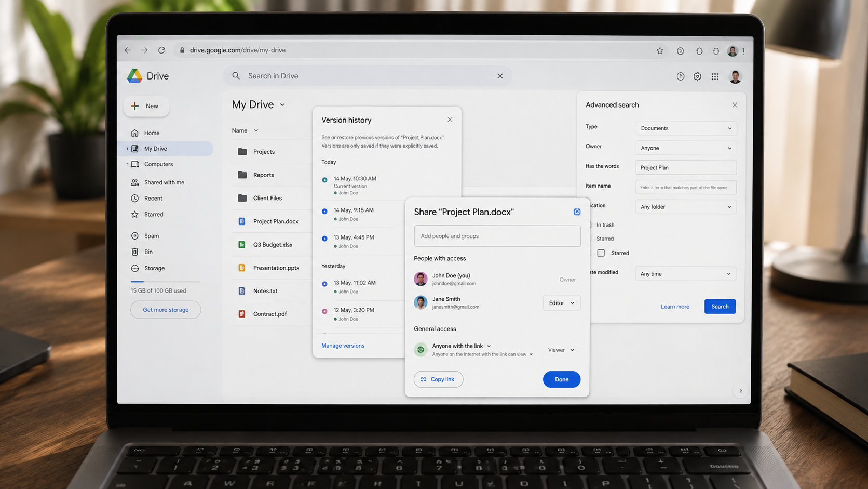Open the browser profile avatar in the toolbar

pos(733,51)
